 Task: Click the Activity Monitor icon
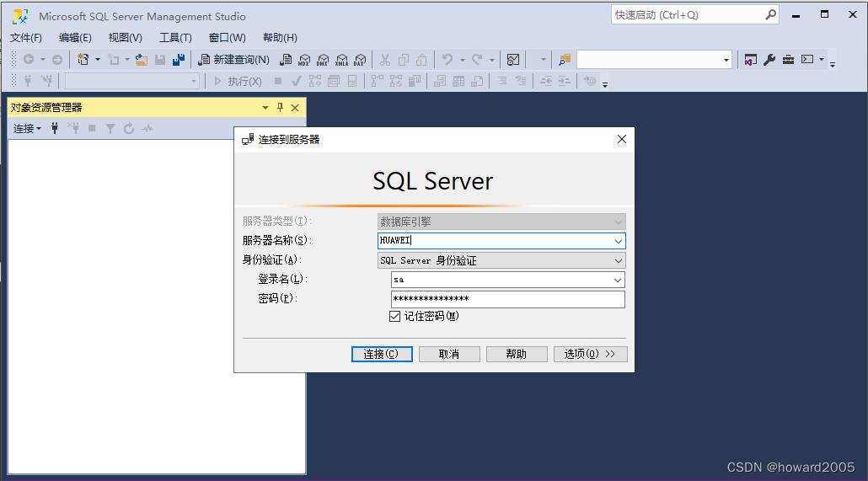point(513,59)
